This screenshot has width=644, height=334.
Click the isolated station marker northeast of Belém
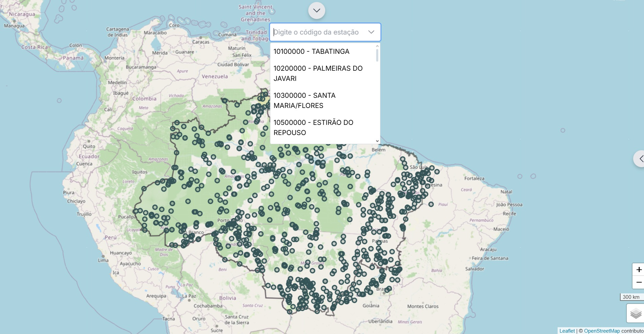point(563,130)
